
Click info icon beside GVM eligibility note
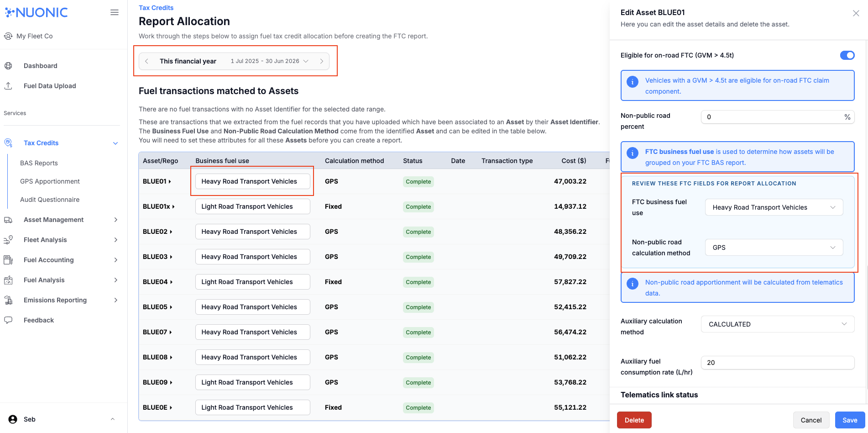(633, 82)
